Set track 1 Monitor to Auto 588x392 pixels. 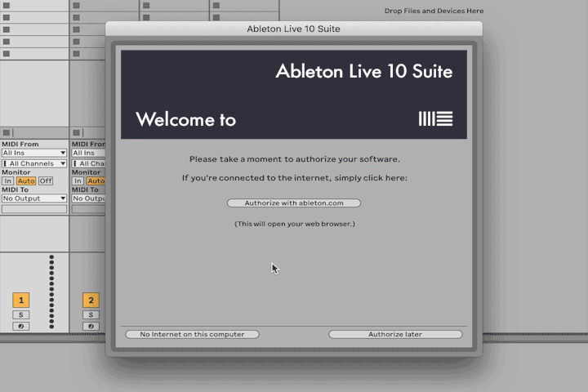point(26,180)
